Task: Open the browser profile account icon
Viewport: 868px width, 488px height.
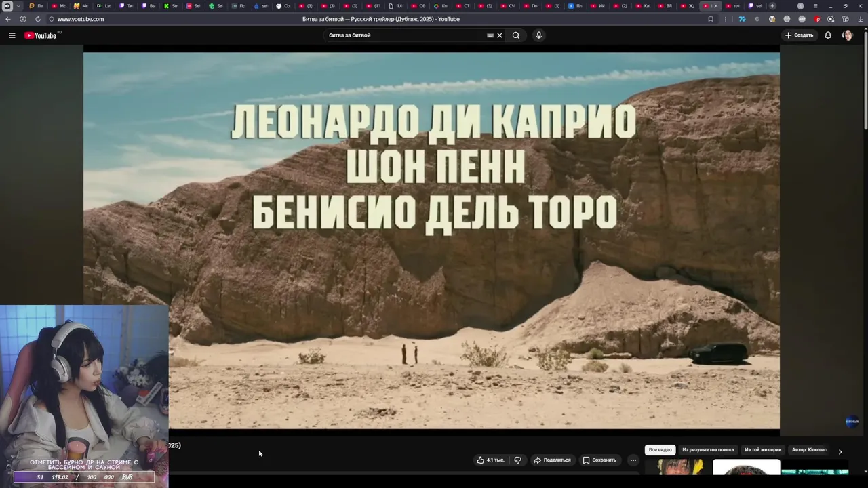Action: tap(801, 6)
